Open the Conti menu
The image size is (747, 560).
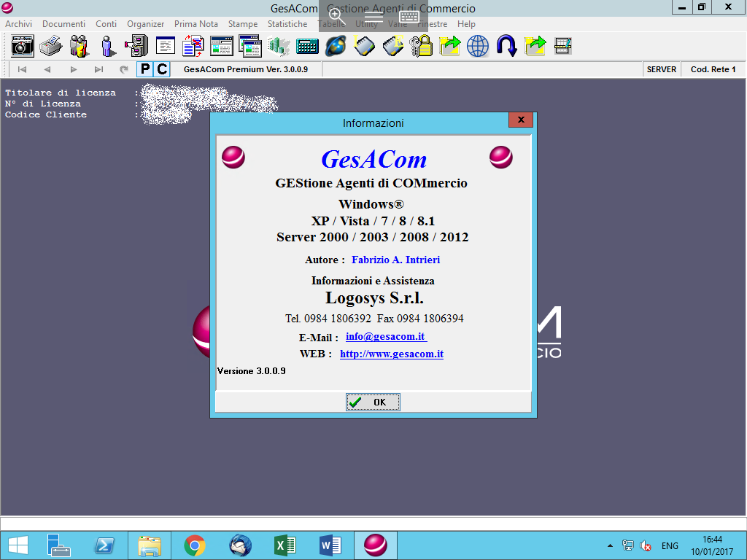coord(107,24)
